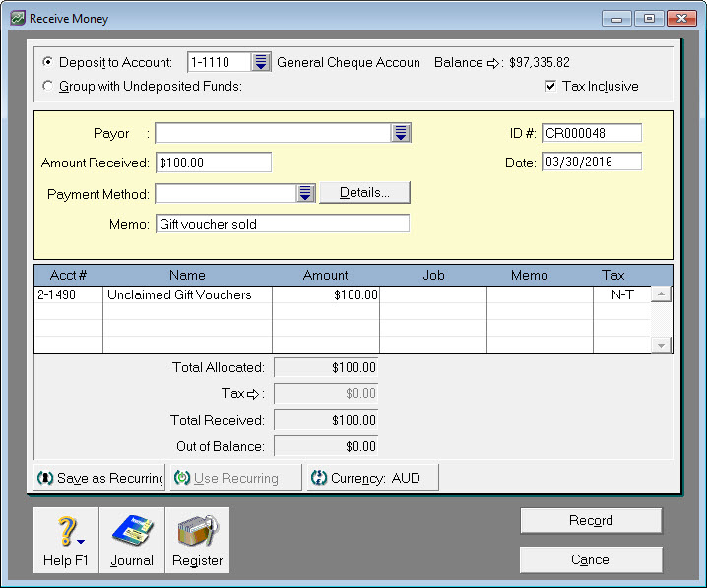The width and height of the screenshot is (707, 588).
Task: Click the Balance arrow icon
Action: click(493, 63)
